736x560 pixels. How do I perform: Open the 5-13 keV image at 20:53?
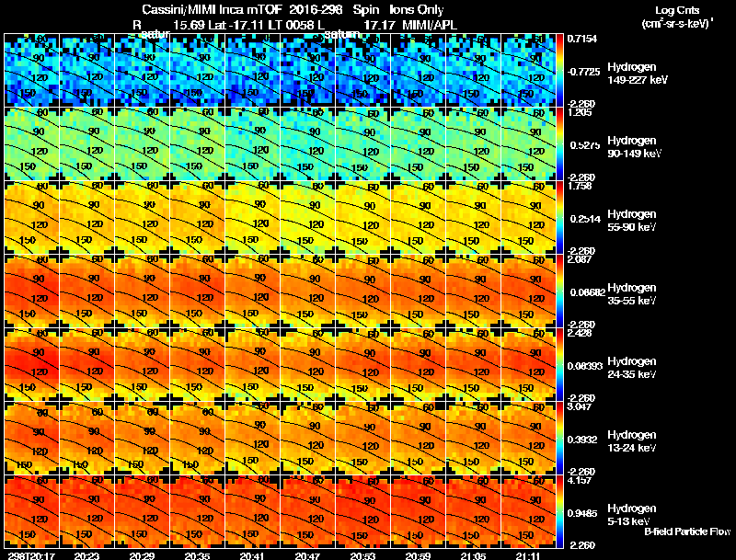pyautogui.click(x=363, y=511)
